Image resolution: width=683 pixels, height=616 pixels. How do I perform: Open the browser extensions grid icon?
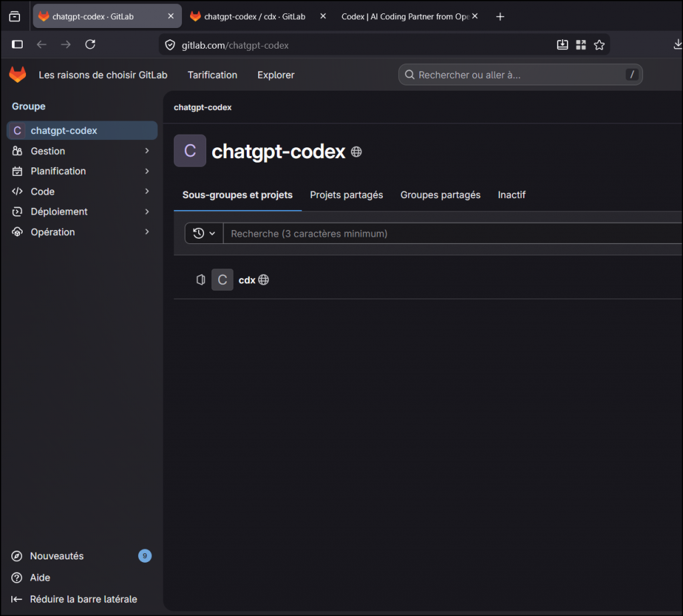(581, 45)
